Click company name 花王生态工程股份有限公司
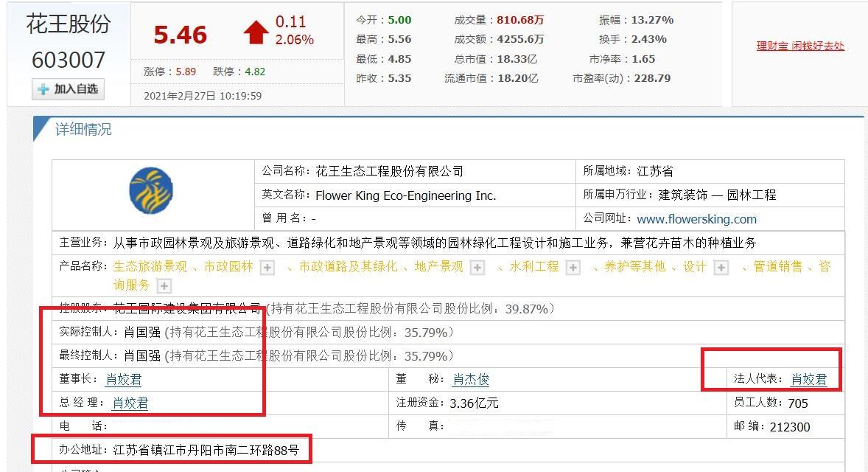 click(389, 171)
